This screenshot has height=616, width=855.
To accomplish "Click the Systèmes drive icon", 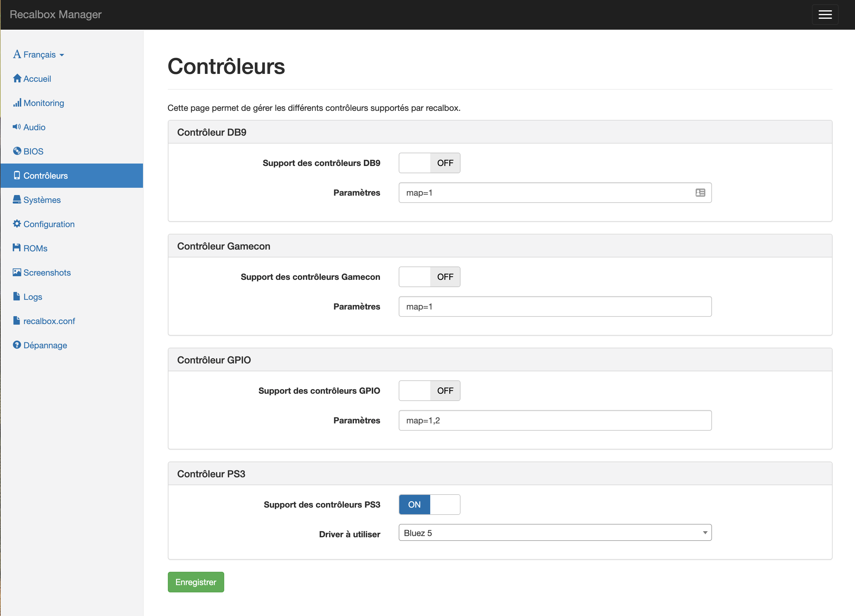I will click(17, 199).
